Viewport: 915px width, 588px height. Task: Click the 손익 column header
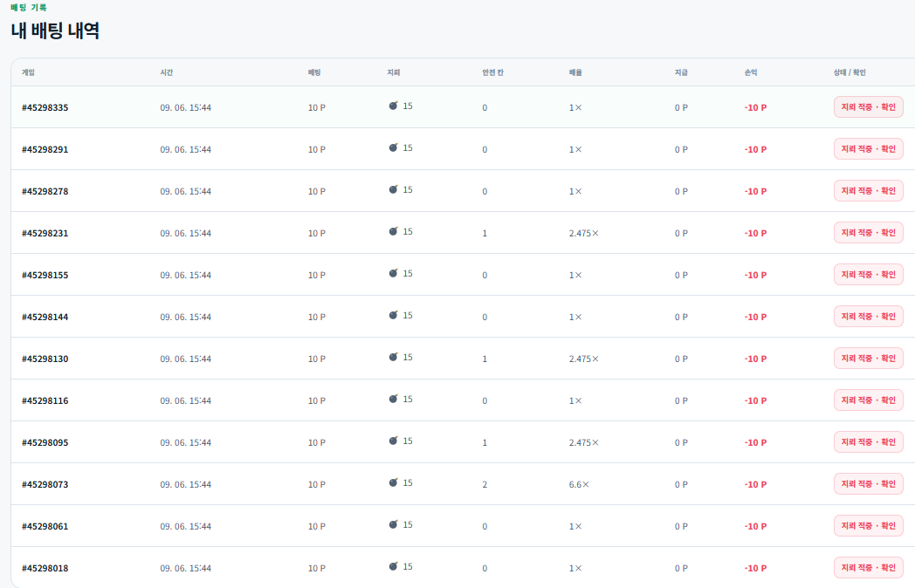[751, 72]
